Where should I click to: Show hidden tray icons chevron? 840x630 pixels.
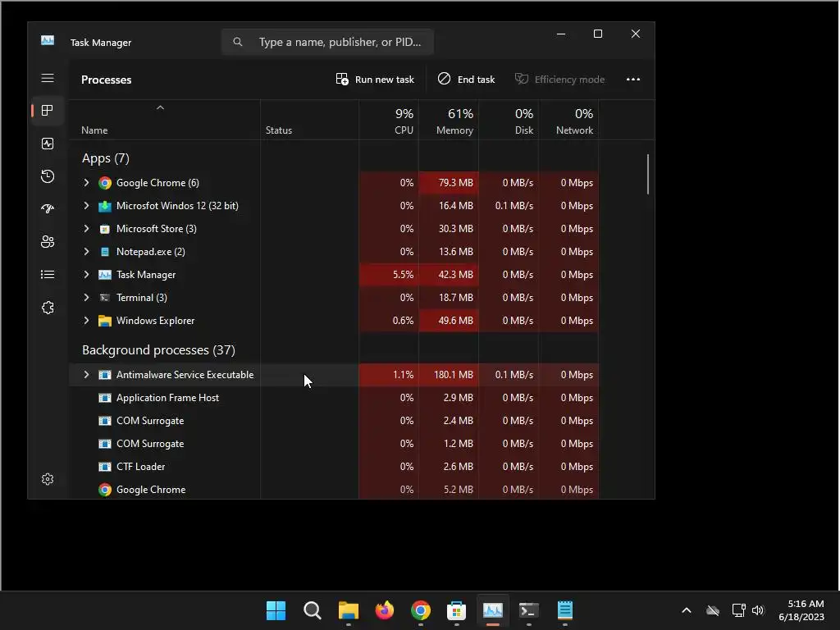tap(687, 610)
